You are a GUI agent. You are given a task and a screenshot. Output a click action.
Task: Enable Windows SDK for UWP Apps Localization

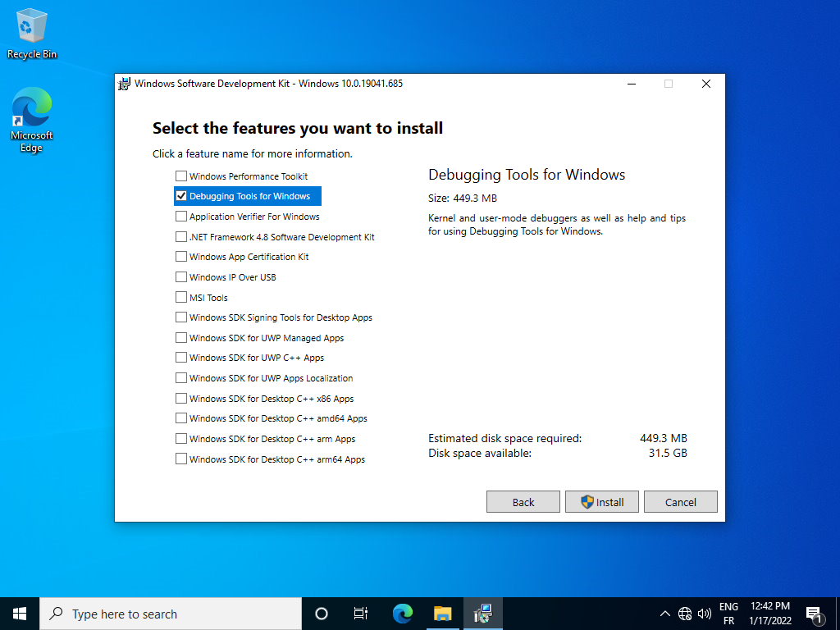pyautogui.click(x=181, y=377)
